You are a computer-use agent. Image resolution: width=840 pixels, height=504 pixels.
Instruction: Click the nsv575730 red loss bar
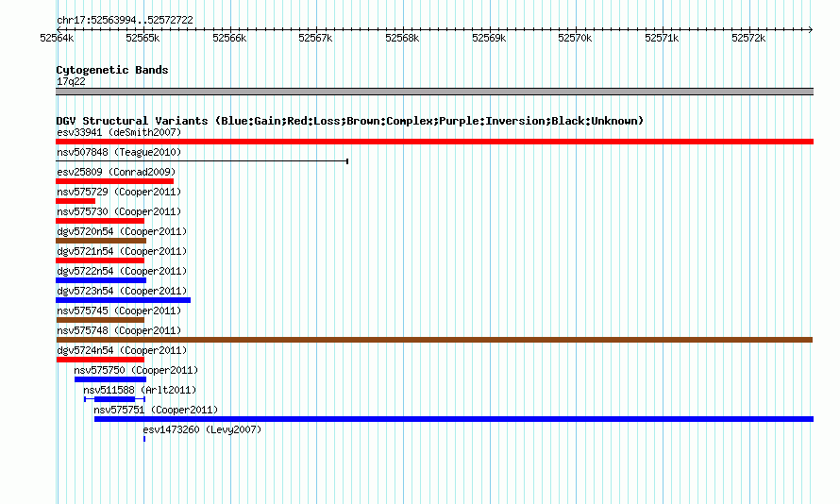pos(100,221)
